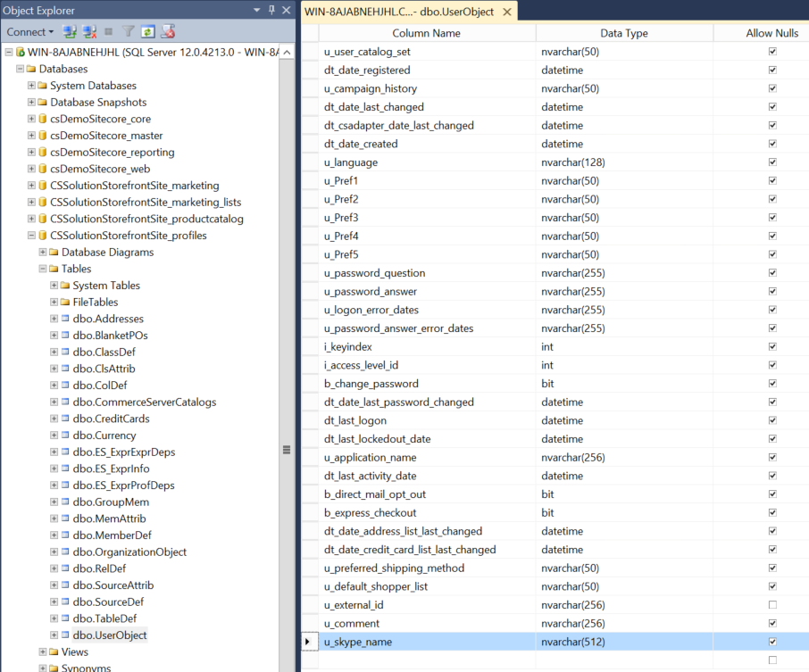809x672 pixels.
Task: Click the Disconnect server icon
Action: click(89, 32)
